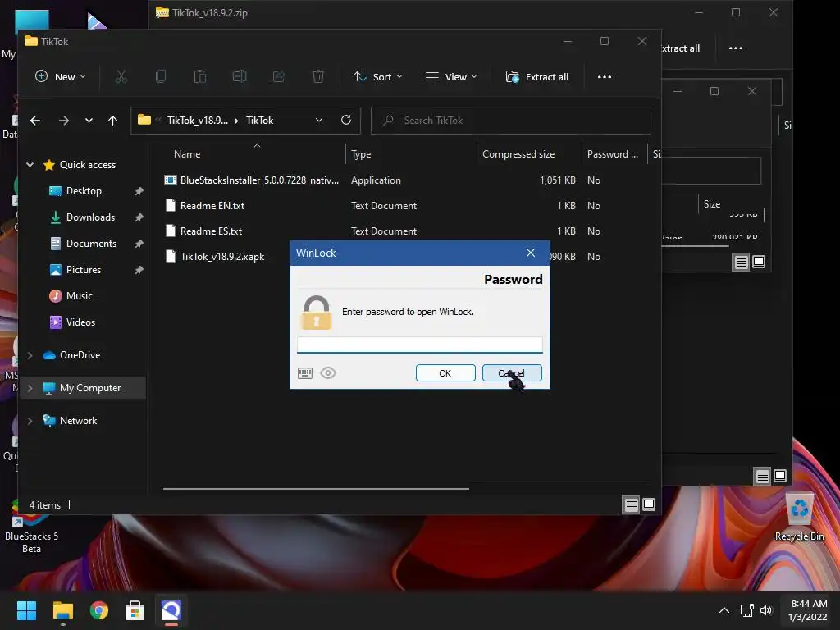Show hidden system tray icons
Screen dimensions: 840x630
coord(724,610)
